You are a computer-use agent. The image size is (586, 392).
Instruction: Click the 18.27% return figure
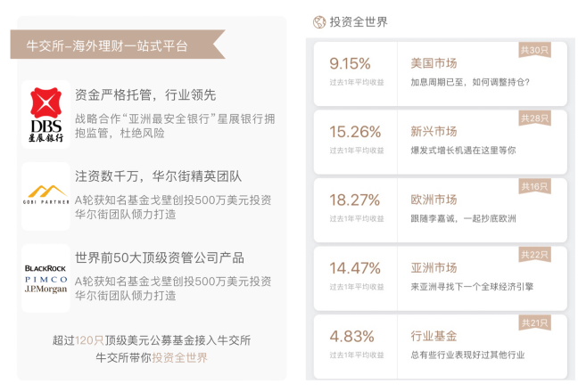click(354, 200)
